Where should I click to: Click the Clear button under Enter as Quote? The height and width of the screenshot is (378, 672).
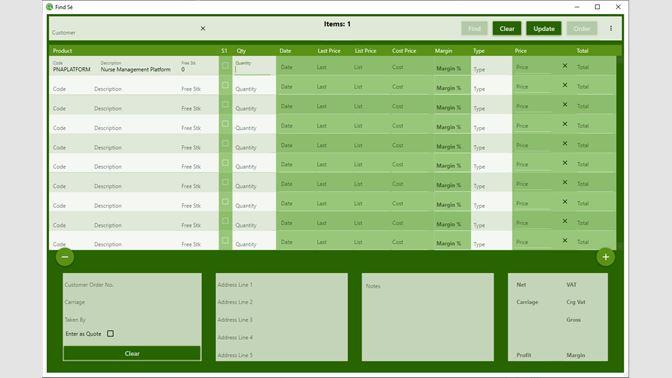tap(132, 353)
